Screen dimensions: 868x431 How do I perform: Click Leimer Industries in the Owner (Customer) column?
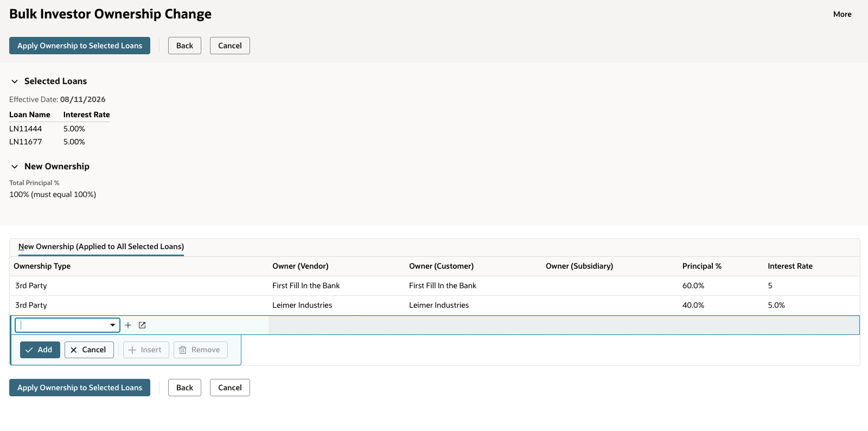439,305
